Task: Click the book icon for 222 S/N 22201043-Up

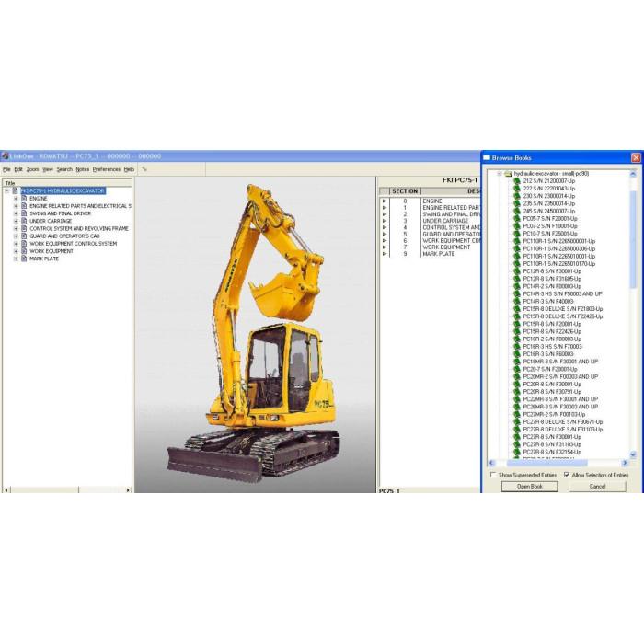Action: click(x=517, y=189)
